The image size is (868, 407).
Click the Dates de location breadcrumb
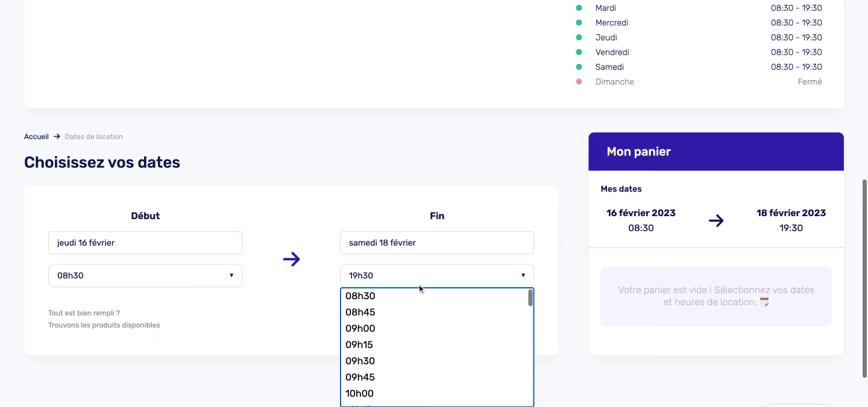pos(94,137)
